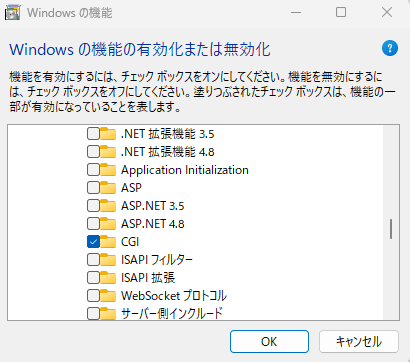This screenshot has height=362, width=410.
Task: Uncheck the CGI checkbox
Action: (93, 242)
